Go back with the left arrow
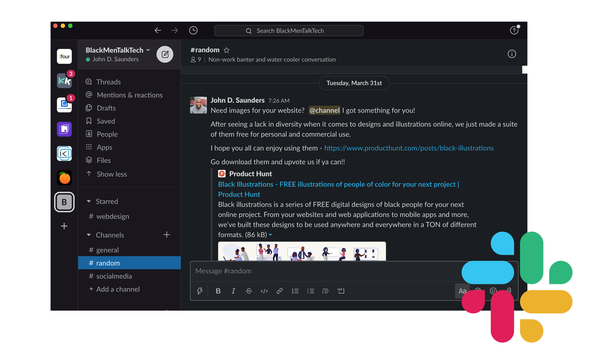 (x=158, y=31)
